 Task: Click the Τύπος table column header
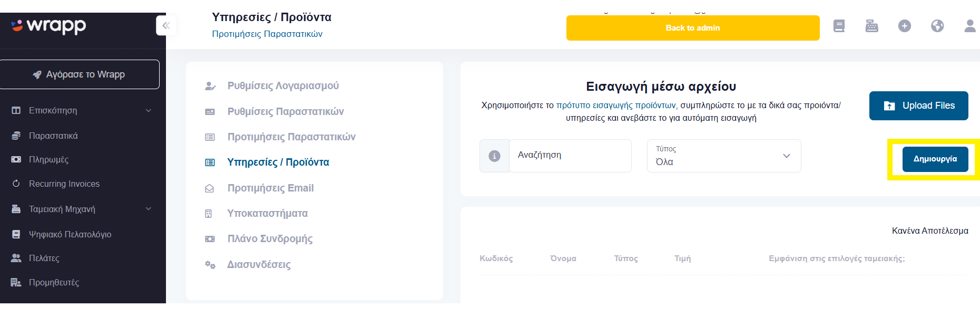tap(626, 258)
